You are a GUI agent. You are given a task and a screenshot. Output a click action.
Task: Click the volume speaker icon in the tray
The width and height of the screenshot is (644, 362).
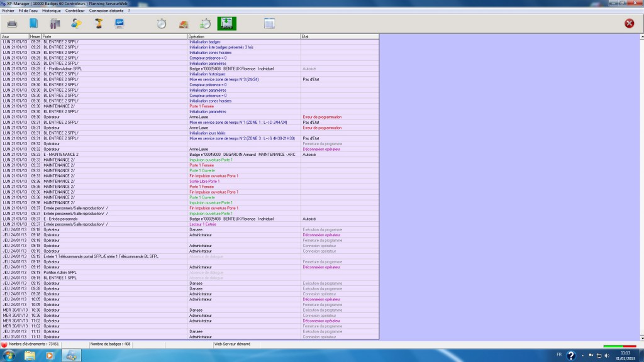point(607,356)
